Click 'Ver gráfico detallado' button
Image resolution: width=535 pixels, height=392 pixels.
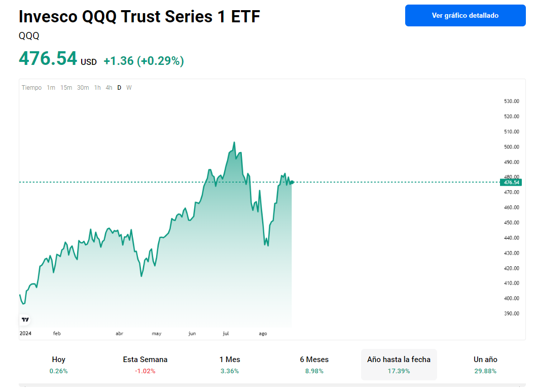(465, 15)
